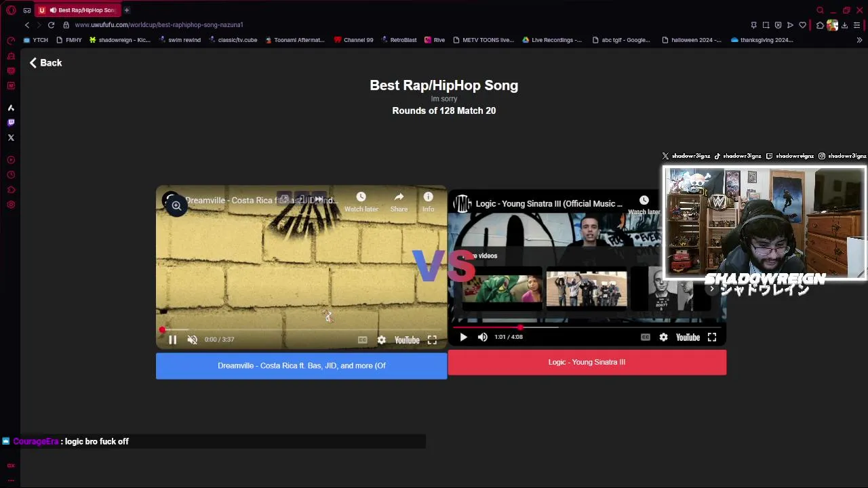868x488 pixels.
Task: Pause the Dreamville Costa Rica video
Action: click(172, 340)
